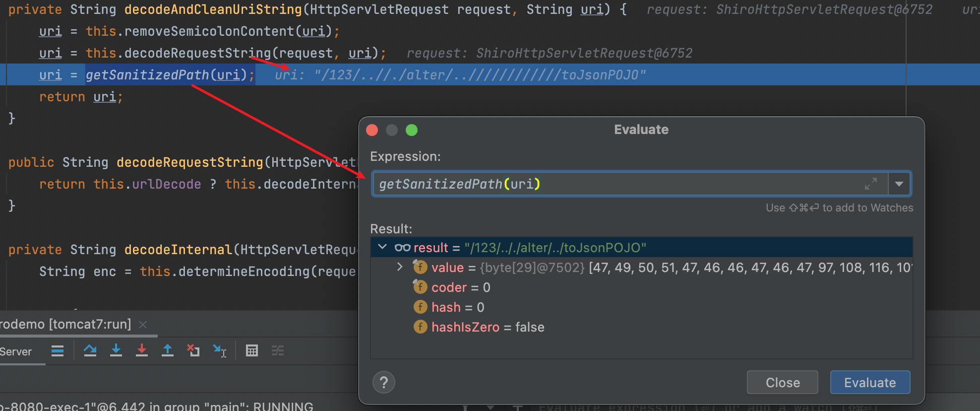Click the running thread status text
The height and width of the screenshot is (411, 980).
click(157, 406)
